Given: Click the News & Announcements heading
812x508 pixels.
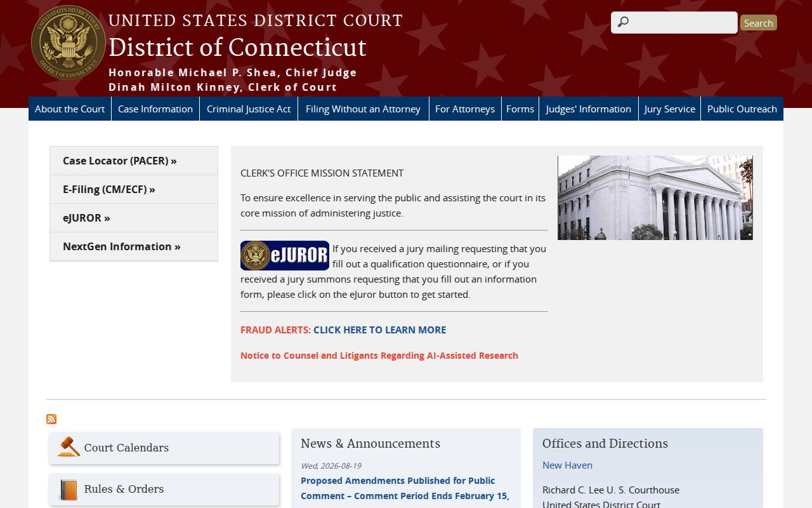Looking at the screenshot, I should 370,443.
